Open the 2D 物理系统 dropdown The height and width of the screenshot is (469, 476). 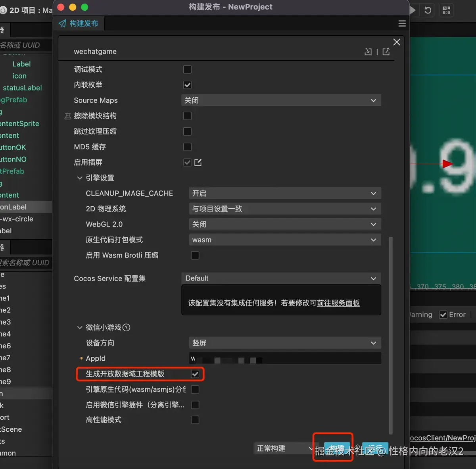pyautogui.click(x=285, y=209)
